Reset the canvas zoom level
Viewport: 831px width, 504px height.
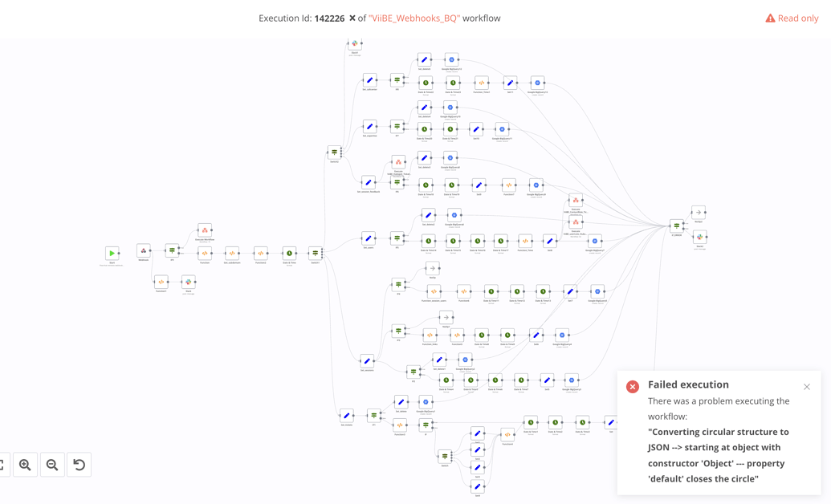pyautogui.click(x=79, y=464)
